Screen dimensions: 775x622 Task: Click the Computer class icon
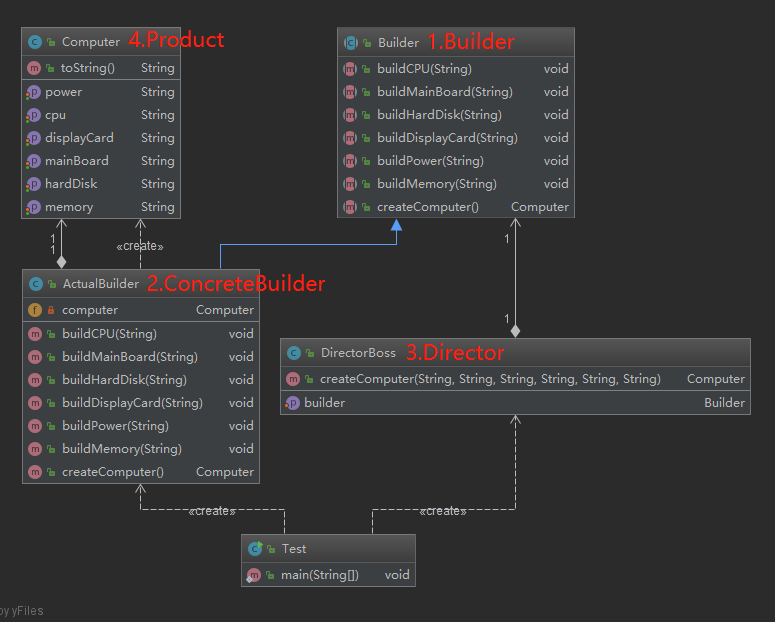click(x=35, y=42)
